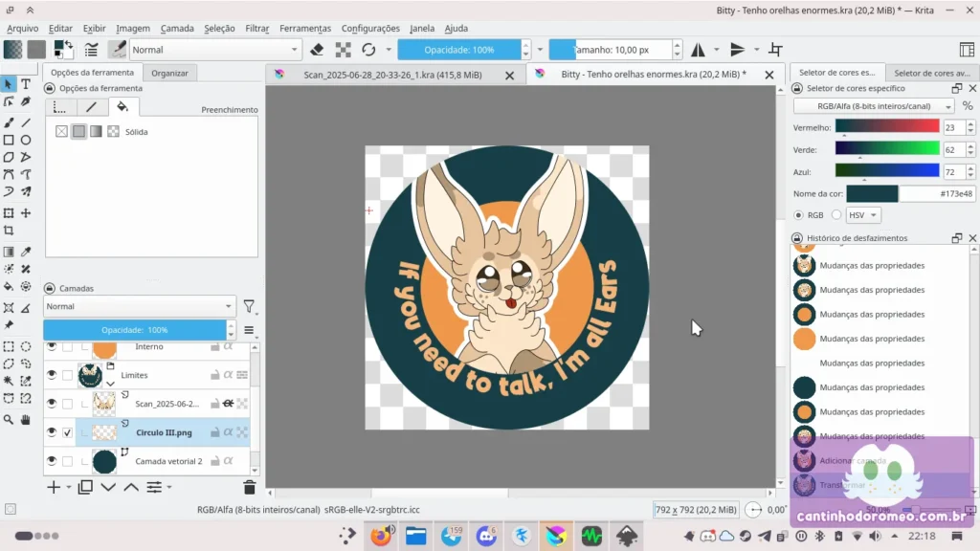Reload the original brush preset
This screenshot has height=551, width=980.
coord(368,50)
